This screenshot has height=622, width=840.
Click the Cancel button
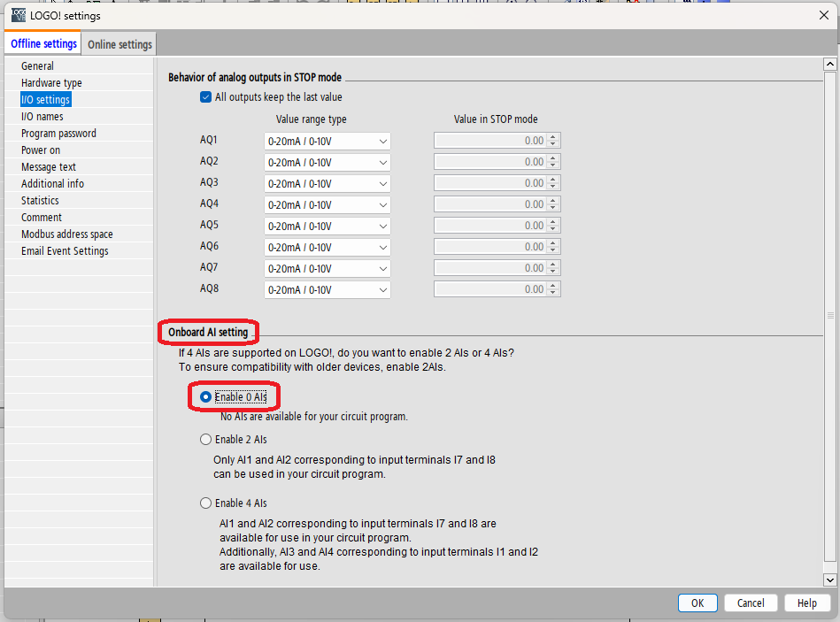pos(751,603)
